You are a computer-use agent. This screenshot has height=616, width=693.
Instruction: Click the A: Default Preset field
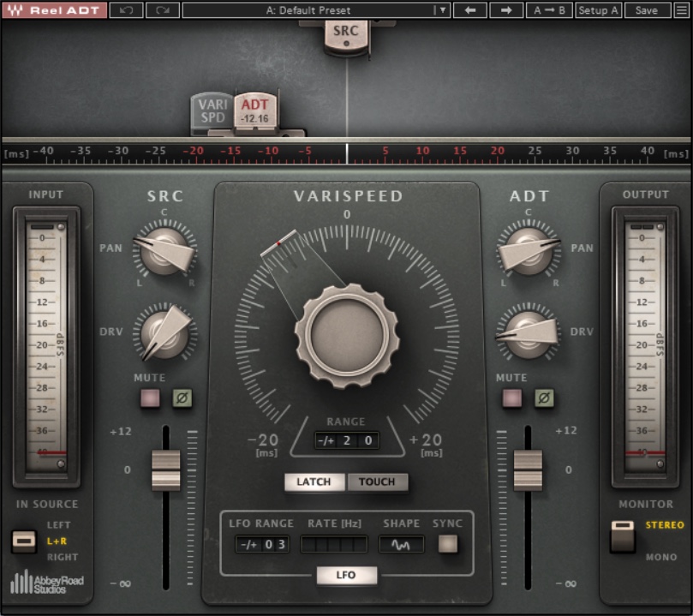point(308,10)
